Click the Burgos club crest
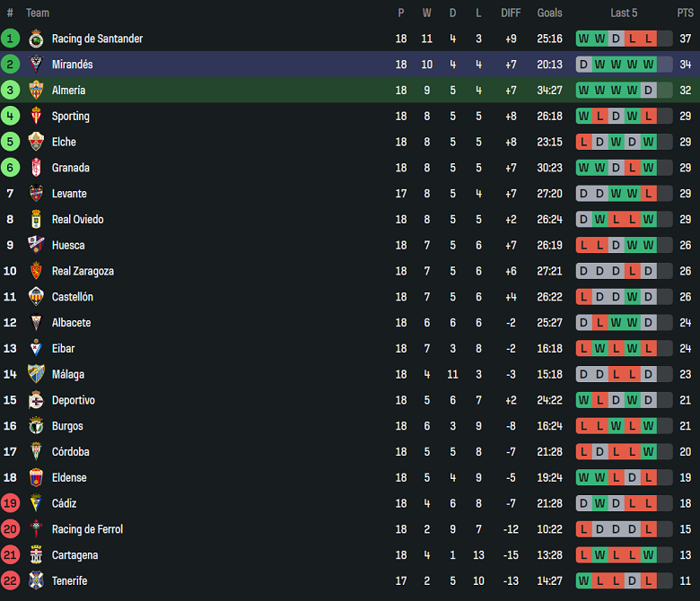Screen dimensions: 700x601 pos(36,426)
